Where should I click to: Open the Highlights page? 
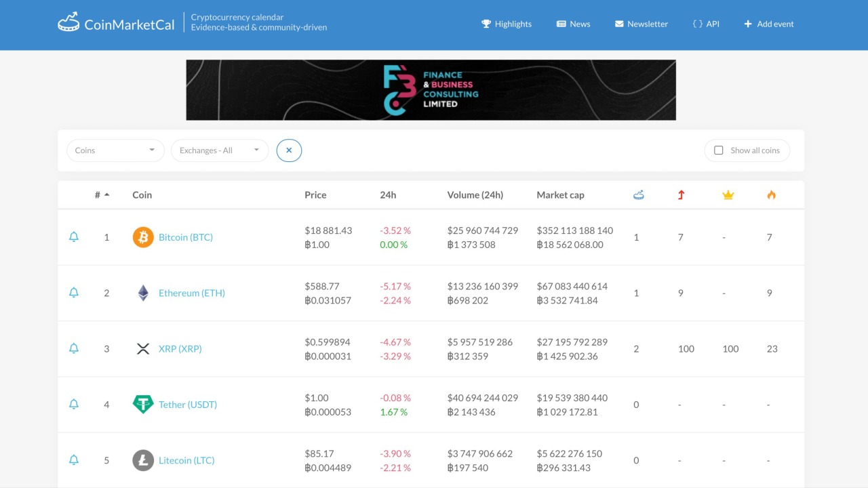point(507,24)
